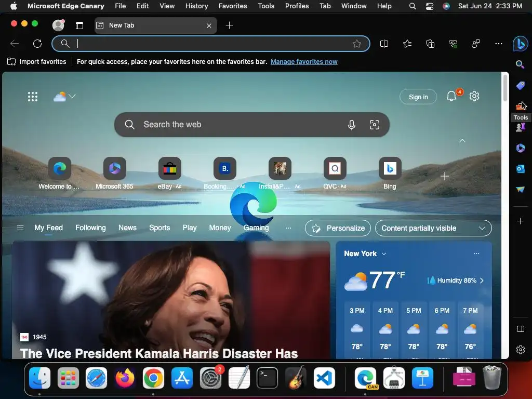Click the Refresh button
The height and width of the screenshot is (399, 532).
click(x=37, y=44)
